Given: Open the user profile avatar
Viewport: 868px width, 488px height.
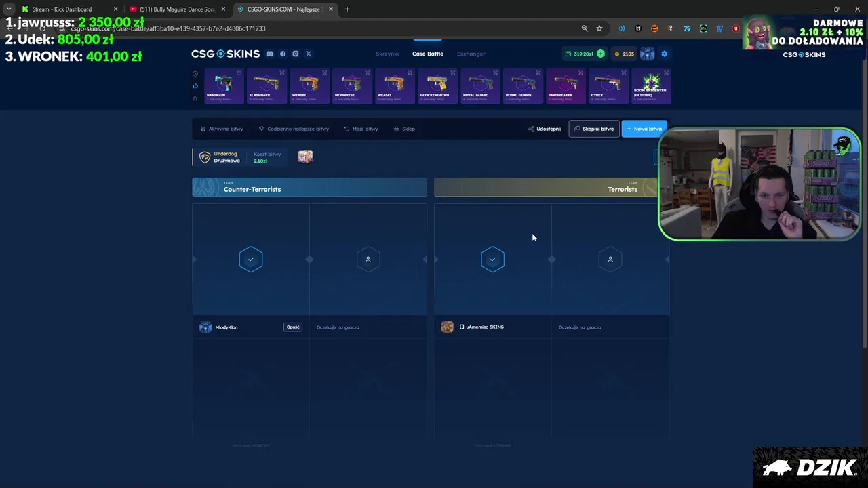Looking at the screenshot, I should (648, 54).
